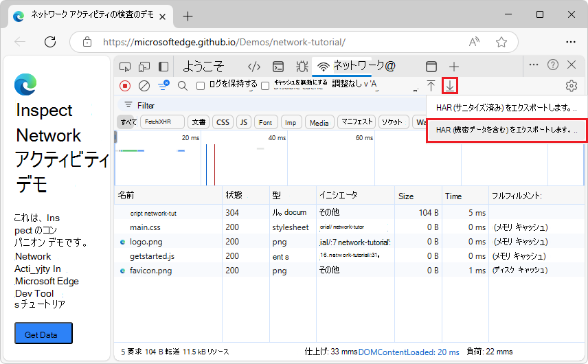Image resolution: width=588 pixels, height=364 pixels.
Task: Sort by Time column header
Action: point(465,195)
